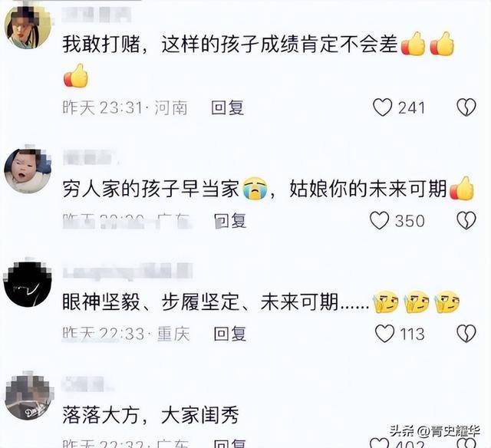Like the comment with 350 likes
This screenshot has height=448, width=491.
(380, 220)
